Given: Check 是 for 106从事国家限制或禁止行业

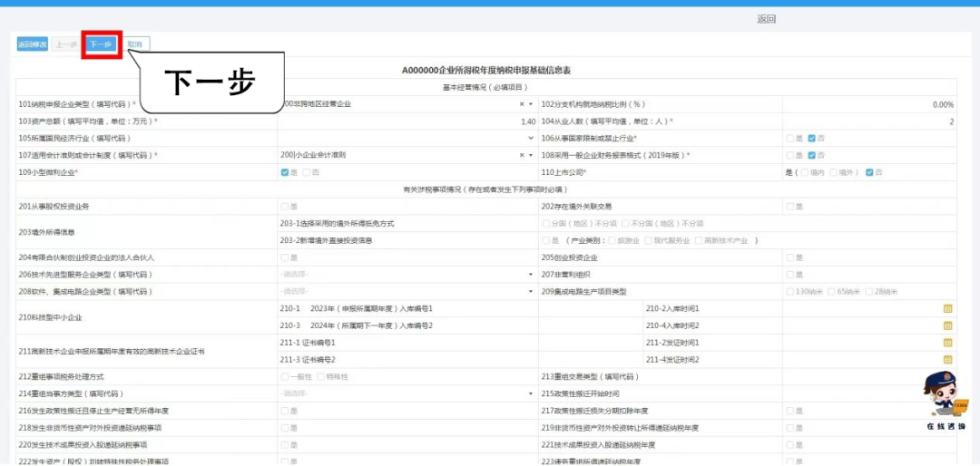Looking at the screenshot, I should pos(790,138).
